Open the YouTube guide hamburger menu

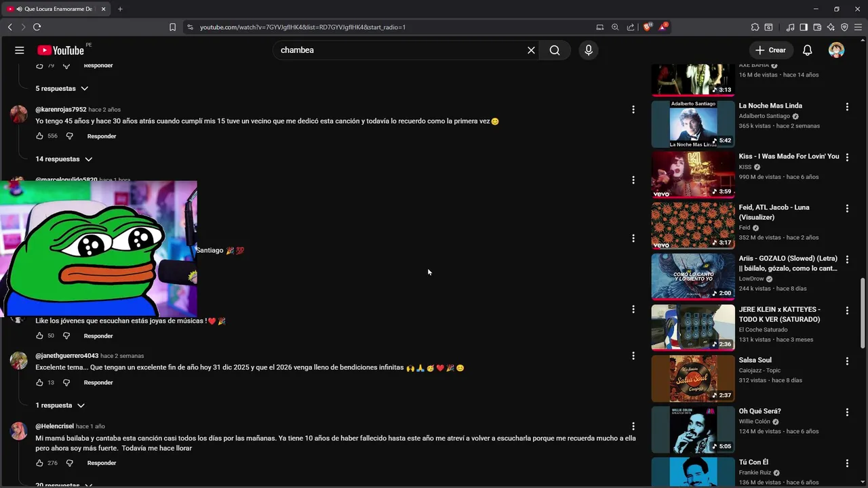click(20, 50)
